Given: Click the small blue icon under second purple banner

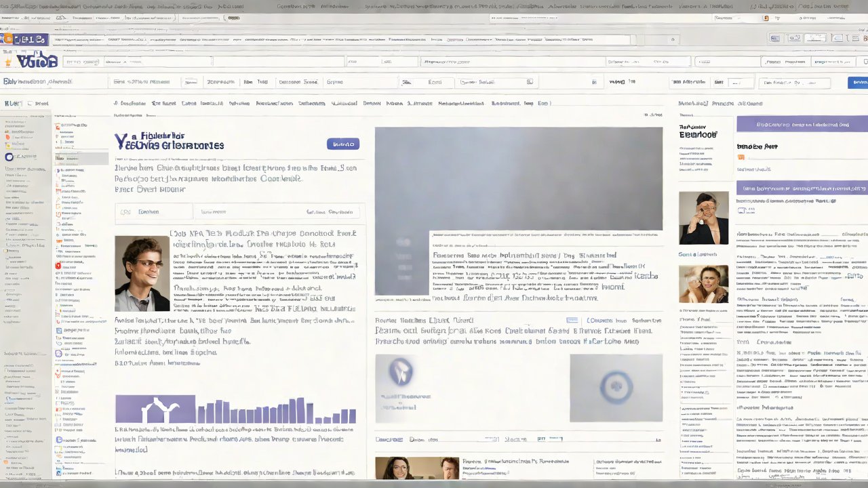Looking at the screenshot, I should 741,211.
